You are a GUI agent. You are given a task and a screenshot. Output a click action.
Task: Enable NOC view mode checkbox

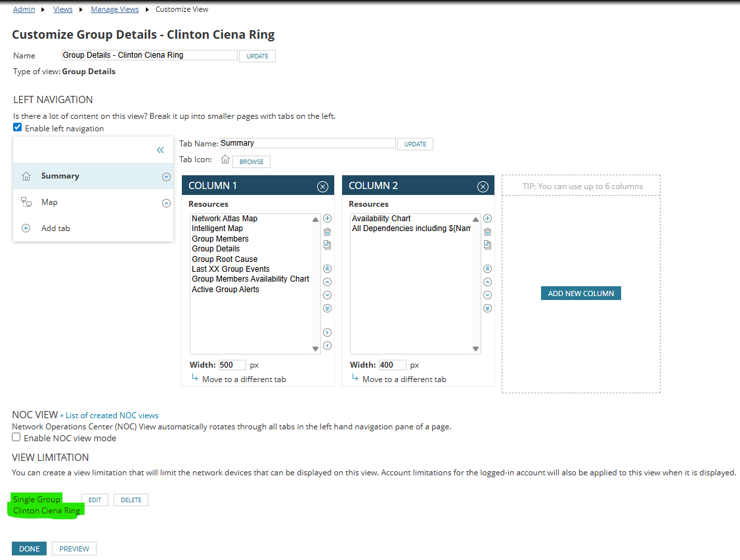(x=16, y=437)
